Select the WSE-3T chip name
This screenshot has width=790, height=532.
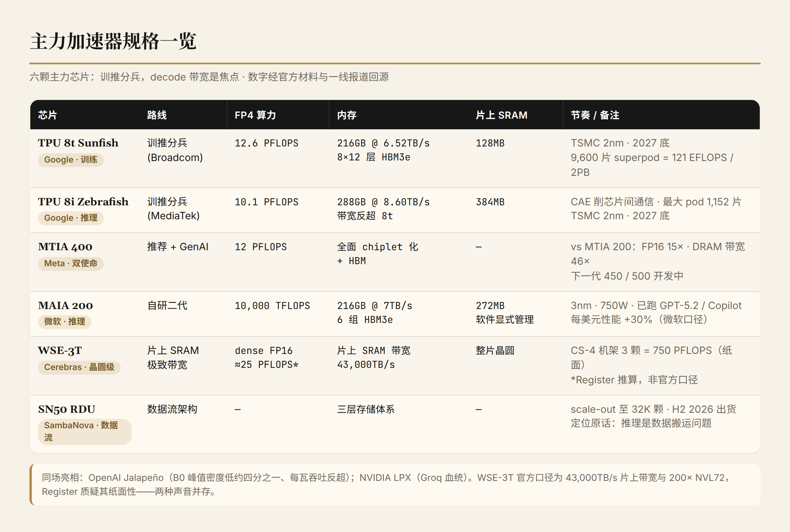tap(60, 350)
